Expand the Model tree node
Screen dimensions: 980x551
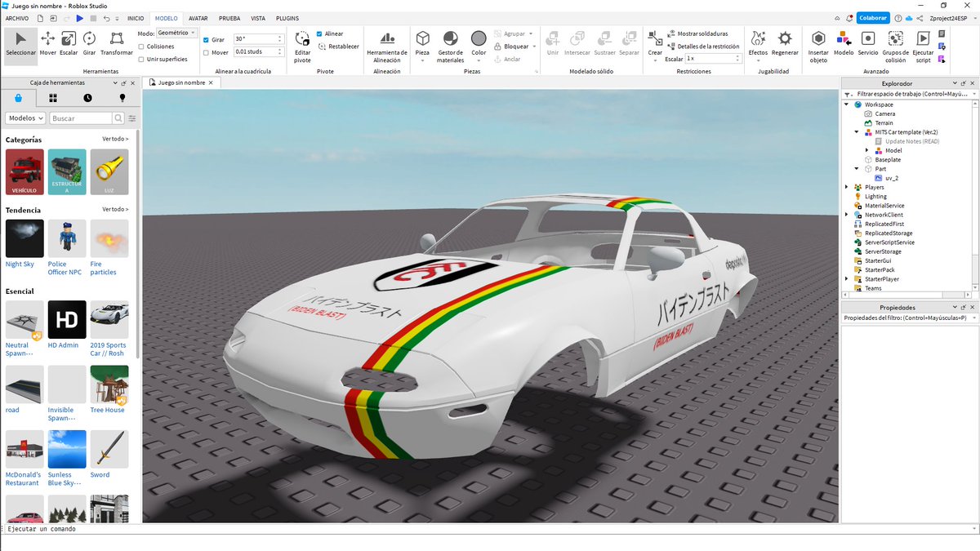(x=867, y=150)
